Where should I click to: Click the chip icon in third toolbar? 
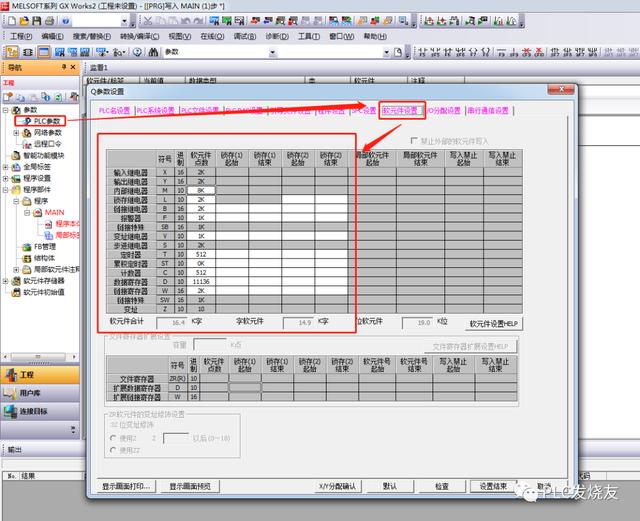pyautogui.click(x=28, y=52)
